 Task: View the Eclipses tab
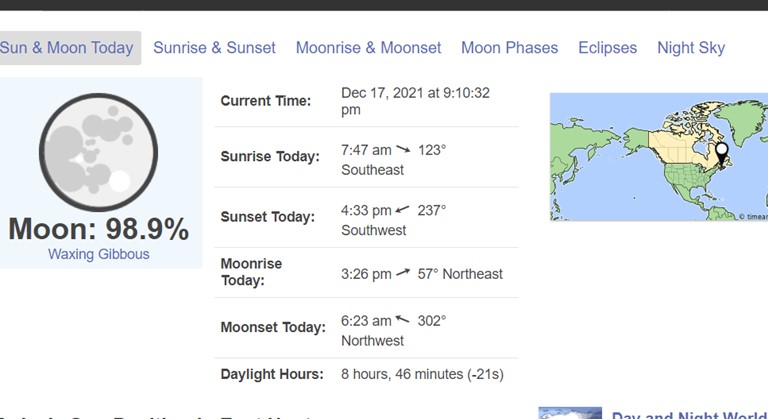[607, 48]
